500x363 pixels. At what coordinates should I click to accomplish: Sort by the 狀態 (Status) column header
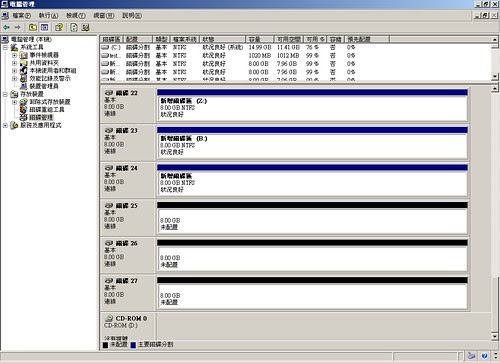pyautogui.click(x=222, y=39)
